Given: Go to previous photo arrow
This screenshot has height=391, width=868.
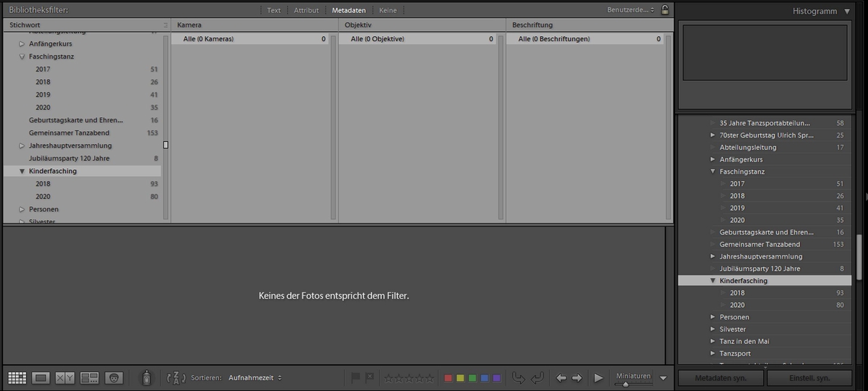Looking at the screenshot, I should pos(561,378).
